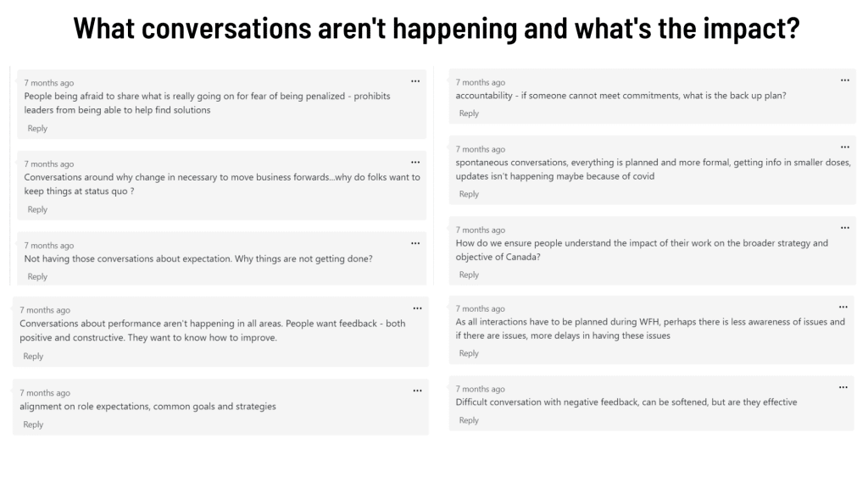Viewport: 868px width, 488px height.
Task: Reply to the 'accountability' backup plan comment
Action: (469, 114)
